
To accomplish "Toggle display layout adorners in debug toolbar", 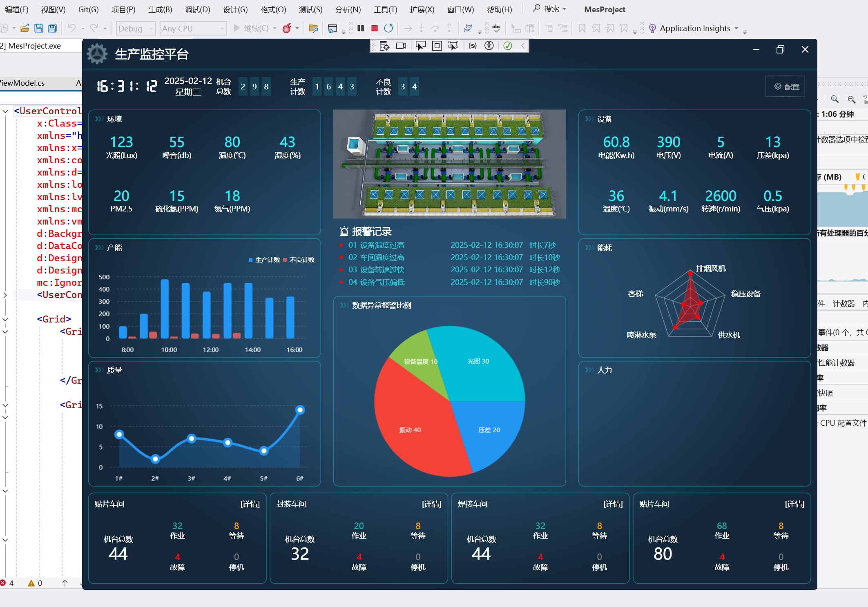I will pos(437,46).
